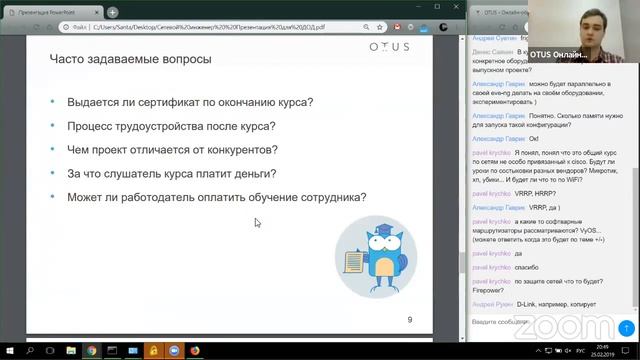
Task: Click chat message спасибо
Action: (x=527, y=267)
